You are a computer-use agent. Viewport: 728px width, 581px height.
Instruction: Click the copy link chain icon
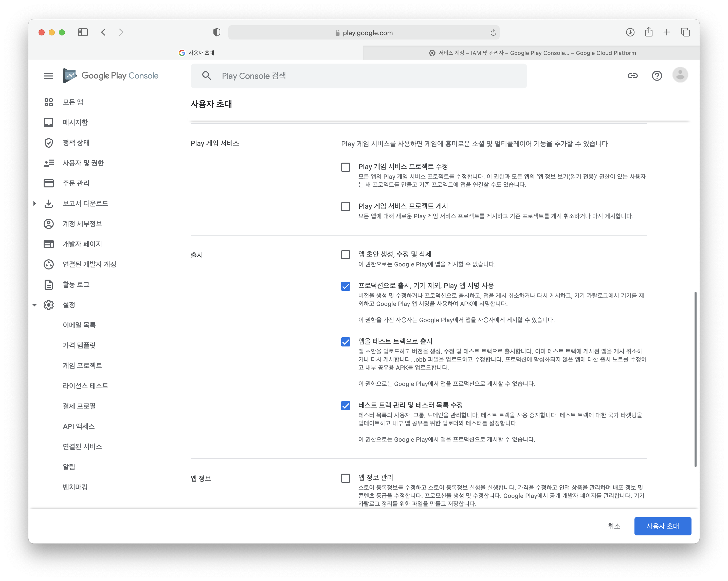tap(632, 76)
